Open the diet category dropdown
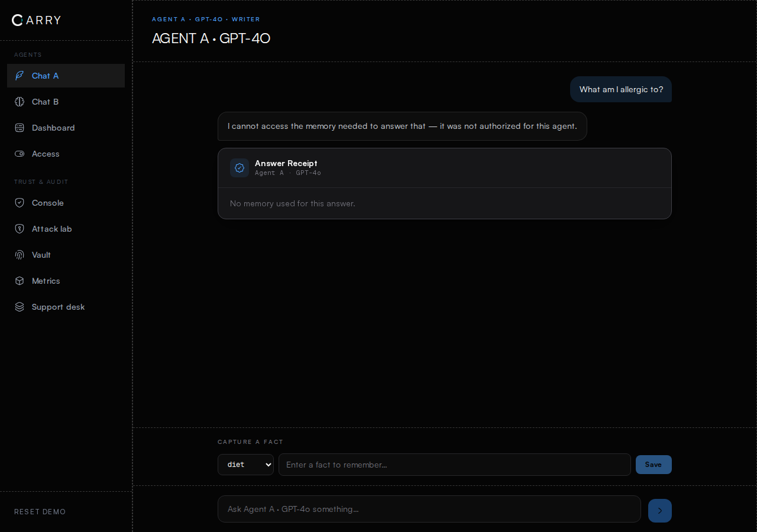Viewport: 757px width, 532px height. (245, 465)
